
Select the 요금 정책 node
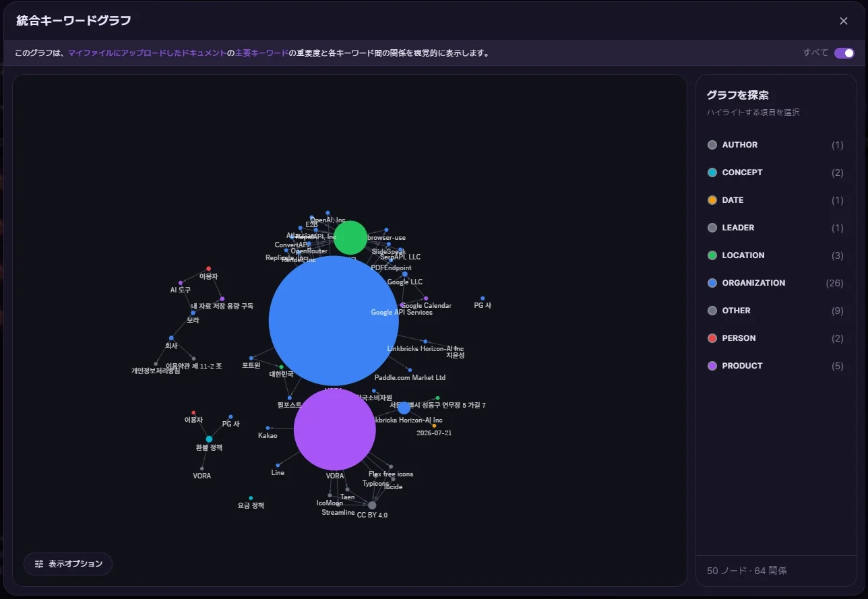(251, 498)
